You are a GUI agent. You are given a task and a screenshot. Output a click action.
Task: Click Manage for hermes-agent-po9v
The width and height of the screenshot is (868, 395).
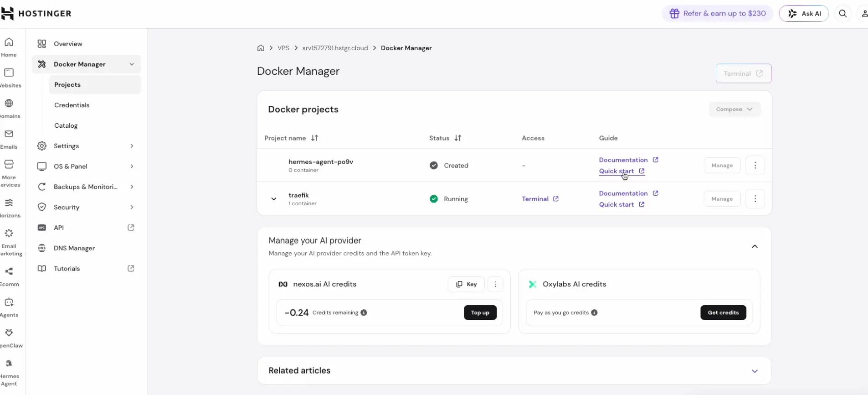pos(722,165)
